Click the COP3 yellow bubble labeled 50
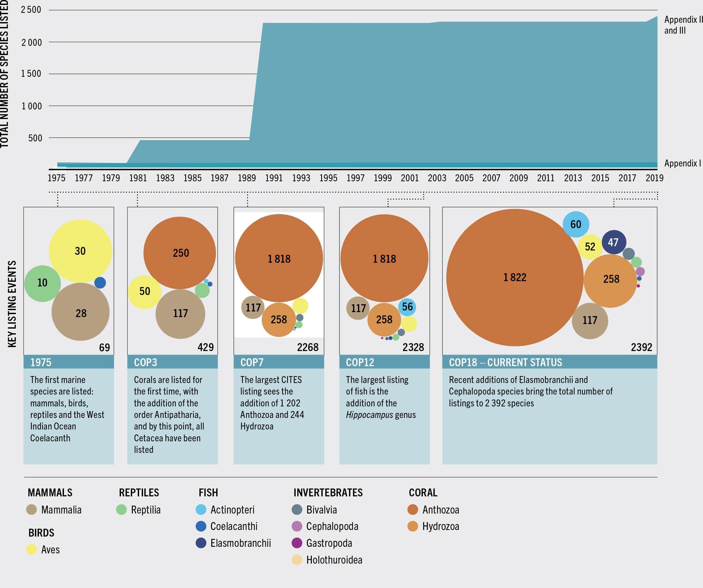The image size is (703, 588). tap(144, 292)
